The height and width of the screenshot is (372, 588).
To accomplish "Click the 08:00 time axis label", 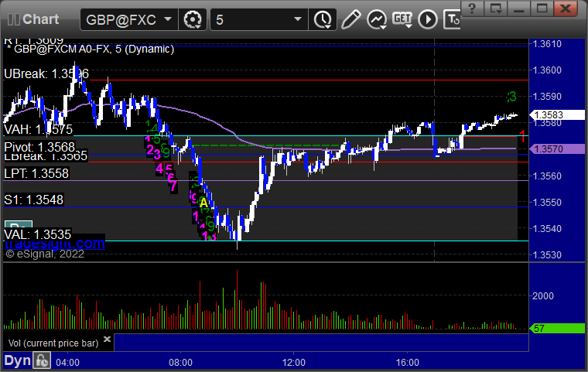I will [181, 363].
